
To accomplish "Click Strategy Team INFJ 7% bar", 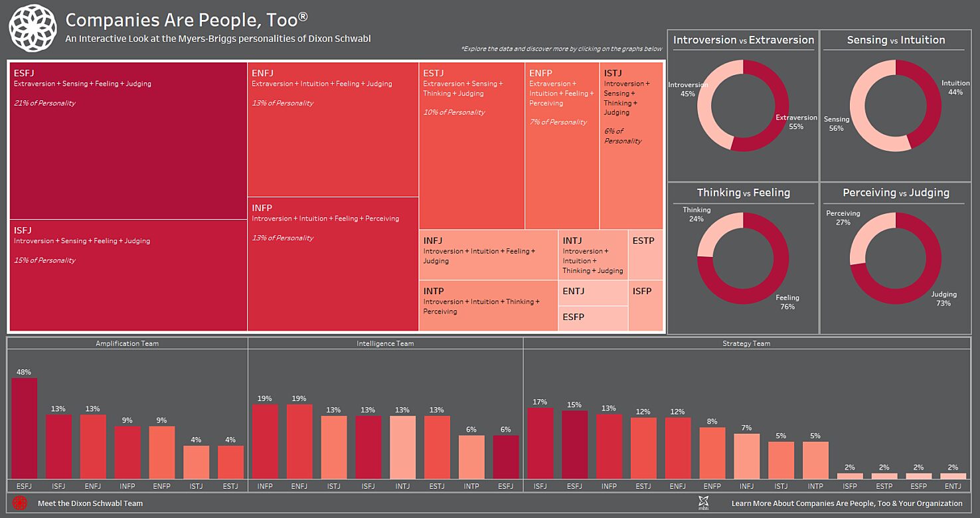I will [747, 456].
